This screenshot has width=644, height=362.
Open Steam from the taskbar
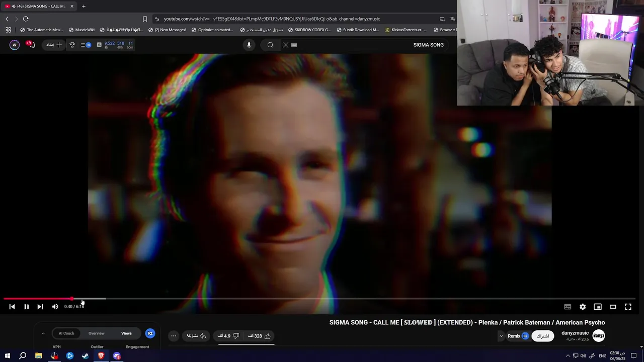(85, 356)
